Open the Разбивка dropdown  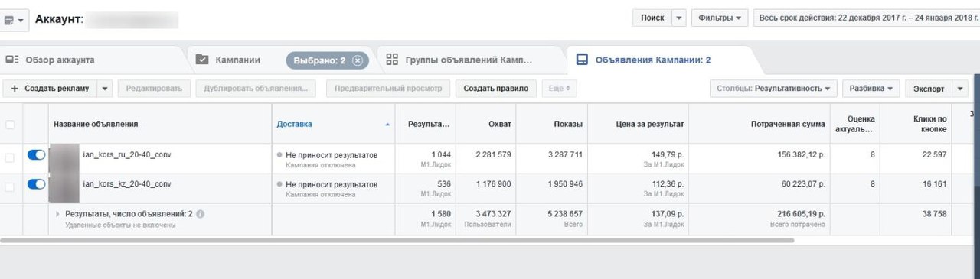point(871,89)
